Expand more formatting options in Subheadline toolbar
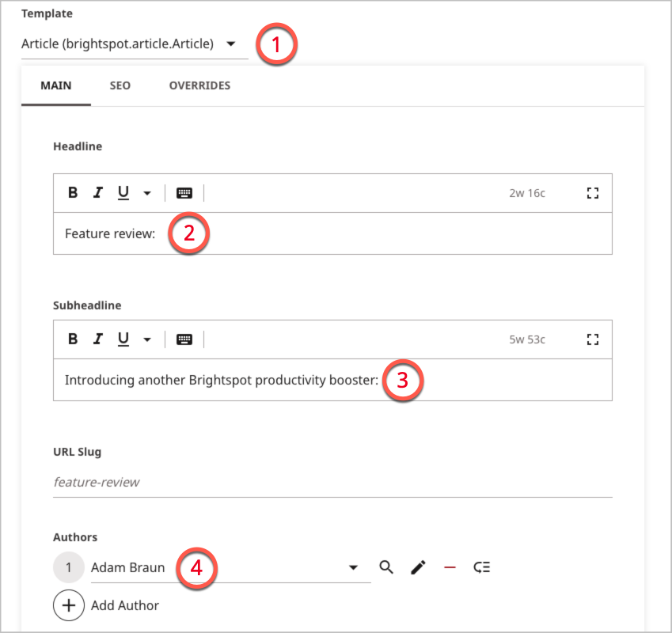The image size is (672, 633). click(147, 339)
